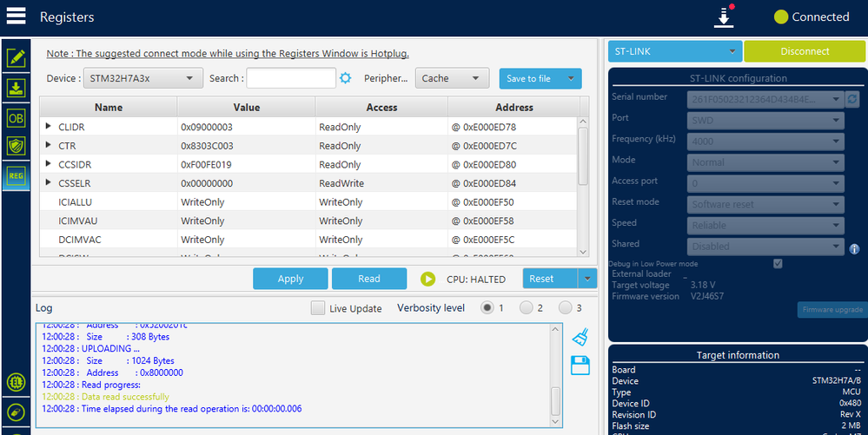868x435 pixels.
Task: Open the Reset mode dropdown
Action: pyautogui.click(x=765, y=204)
